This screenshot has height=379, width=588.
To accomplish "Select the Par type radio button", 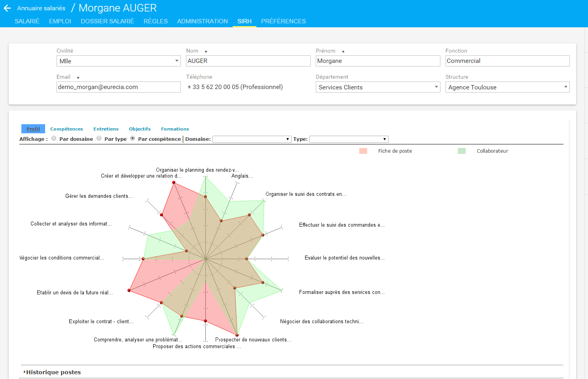I will [x=99, y=138].
